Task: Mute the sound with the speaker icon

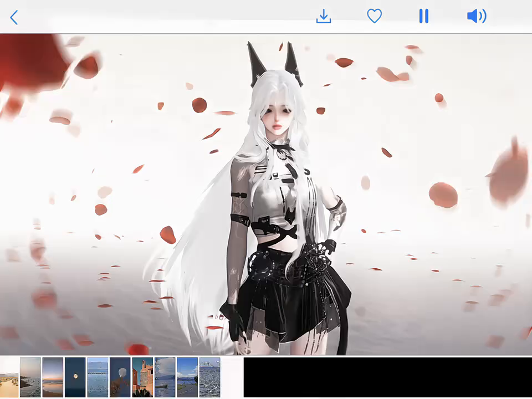Action: 476,16
